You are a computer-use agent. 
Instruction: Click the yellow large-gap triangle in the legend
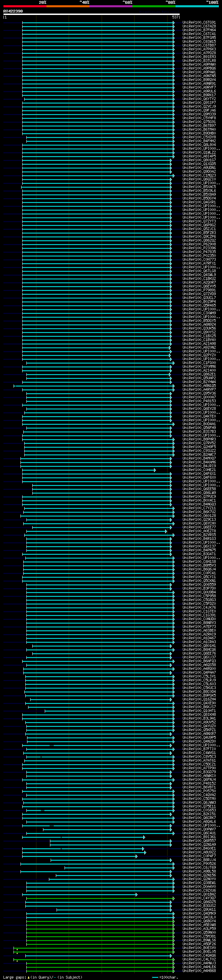click(28, 977)
